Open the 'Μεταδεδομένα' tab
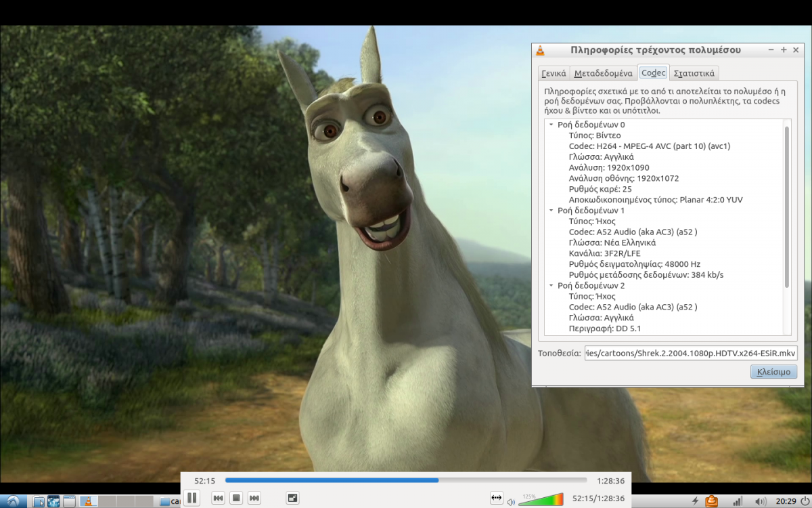 603,73
